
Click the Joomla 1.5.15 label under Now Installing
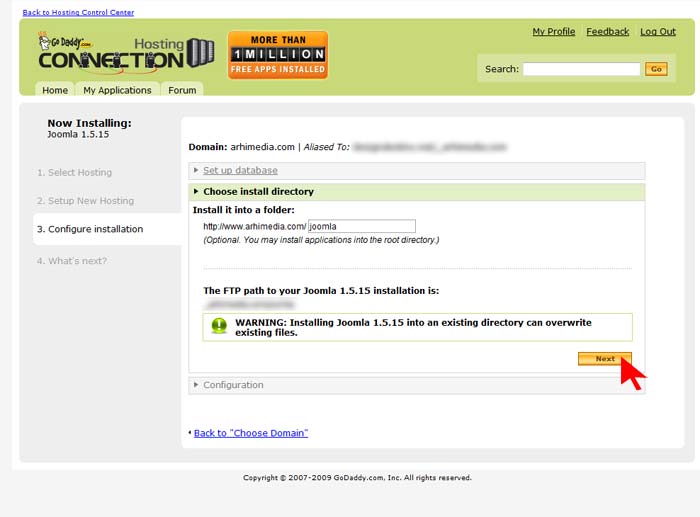(x=78, y=134)
